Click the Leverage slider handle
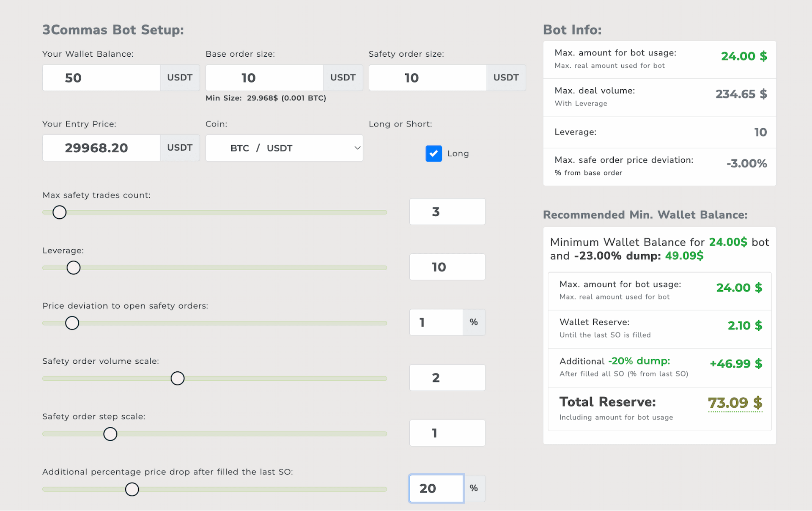 tap(74, 268)
